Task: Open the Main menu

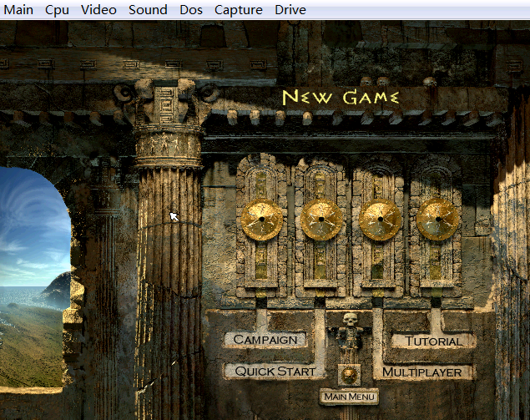Action: (18, 9)
